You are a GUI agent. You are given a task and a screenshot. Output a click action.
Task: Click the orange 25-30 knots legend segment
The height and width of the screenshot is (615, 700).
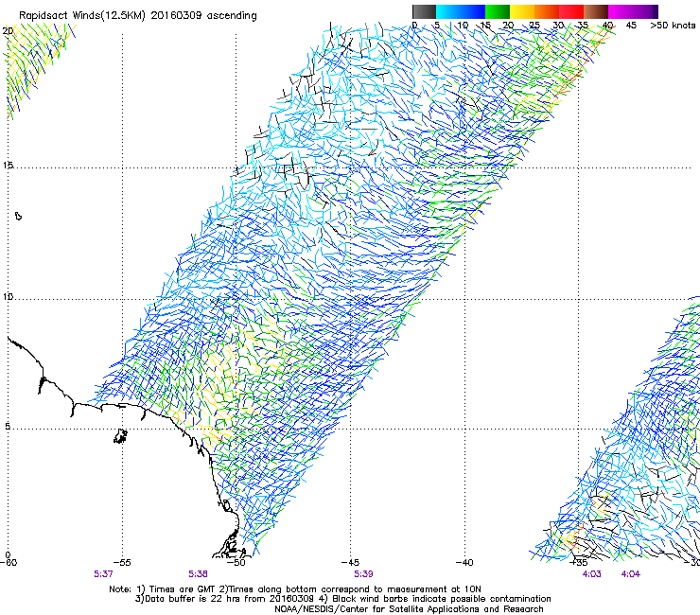(547, 11)
